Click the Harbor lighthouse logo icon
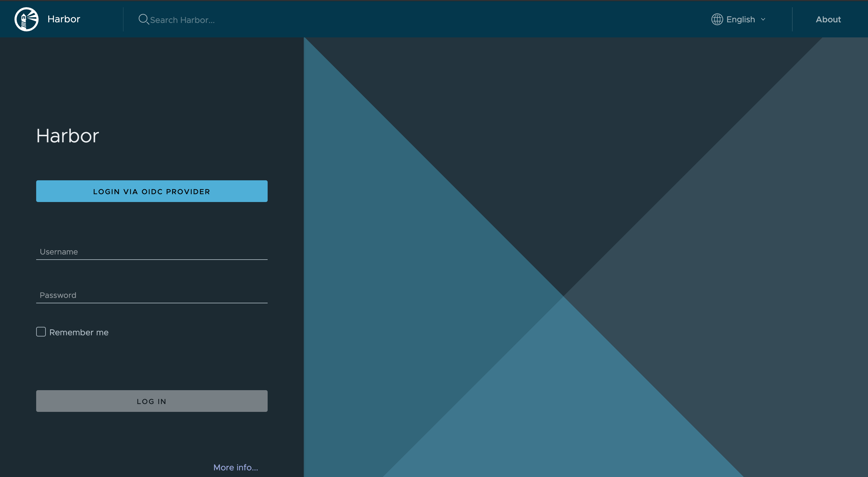868x477 pixels. (x=26, y=19)
